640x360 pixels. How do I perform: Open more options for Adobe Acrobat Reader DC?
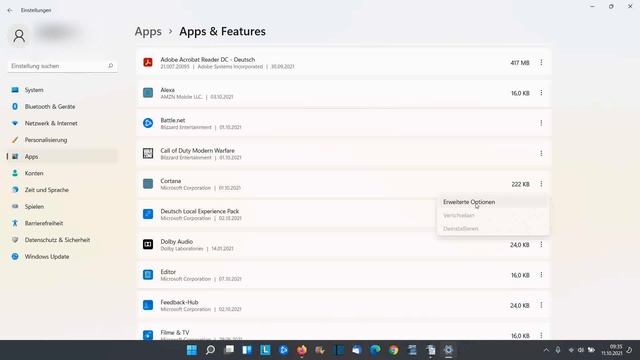click(x=541, y=62)
